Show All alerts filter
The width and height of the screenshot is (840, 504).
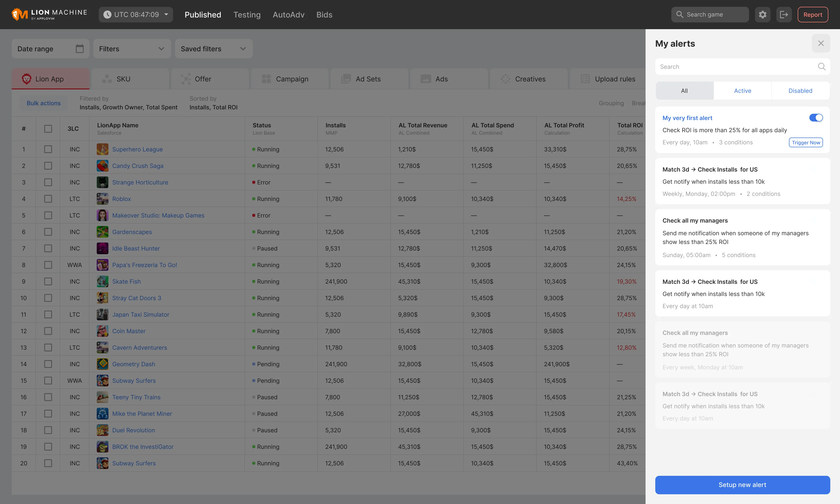684,91
